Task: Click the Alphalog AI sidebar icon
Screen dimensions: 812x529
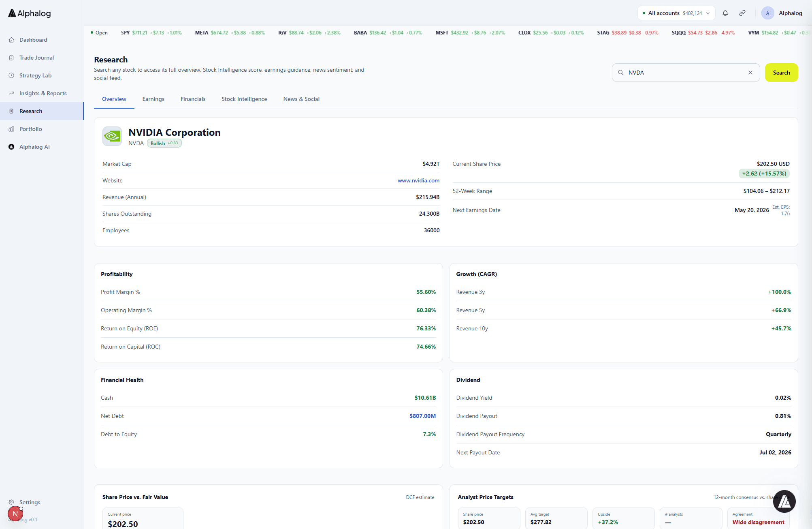Action: point(11,147)
